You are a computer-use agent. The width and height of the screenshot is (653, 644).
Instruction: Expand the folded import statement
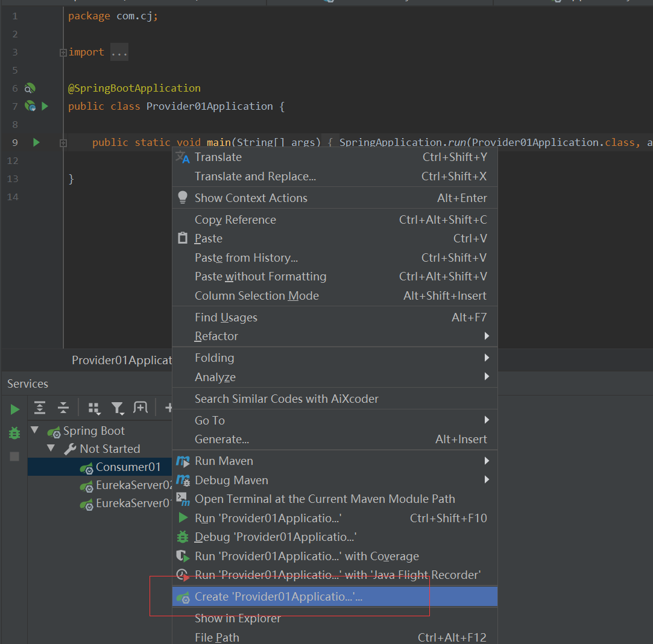(119, 52)
